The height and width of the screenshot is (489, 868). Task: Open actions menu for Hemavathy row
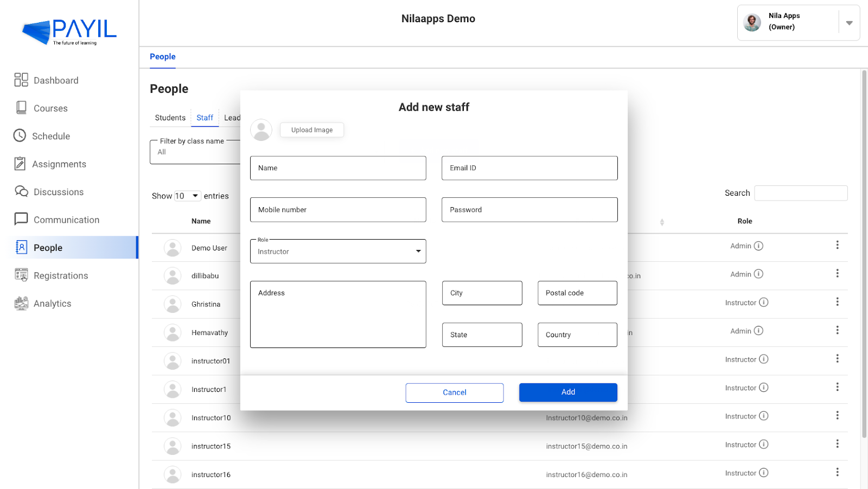837,330
